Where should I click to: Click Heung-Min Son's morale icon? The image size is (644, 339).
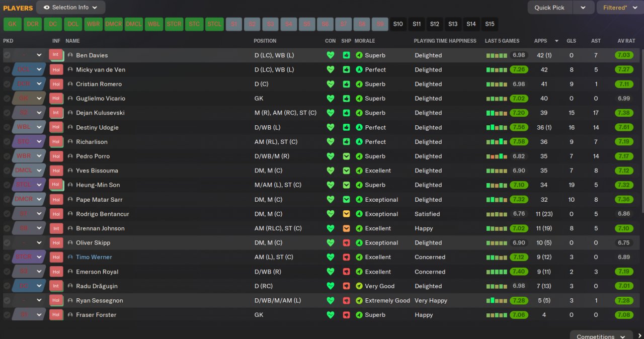359,185
